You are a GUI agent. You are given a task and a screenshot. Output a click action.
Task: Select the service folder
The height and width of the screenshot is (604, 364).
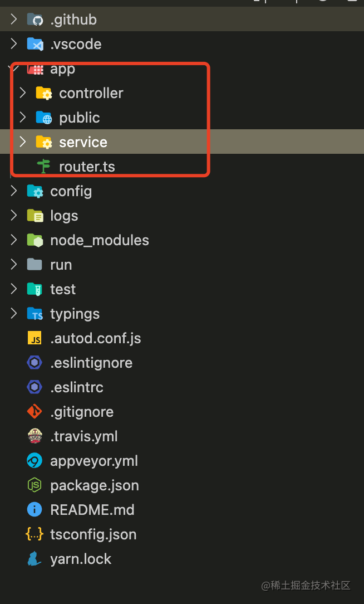tap(83, 142)
